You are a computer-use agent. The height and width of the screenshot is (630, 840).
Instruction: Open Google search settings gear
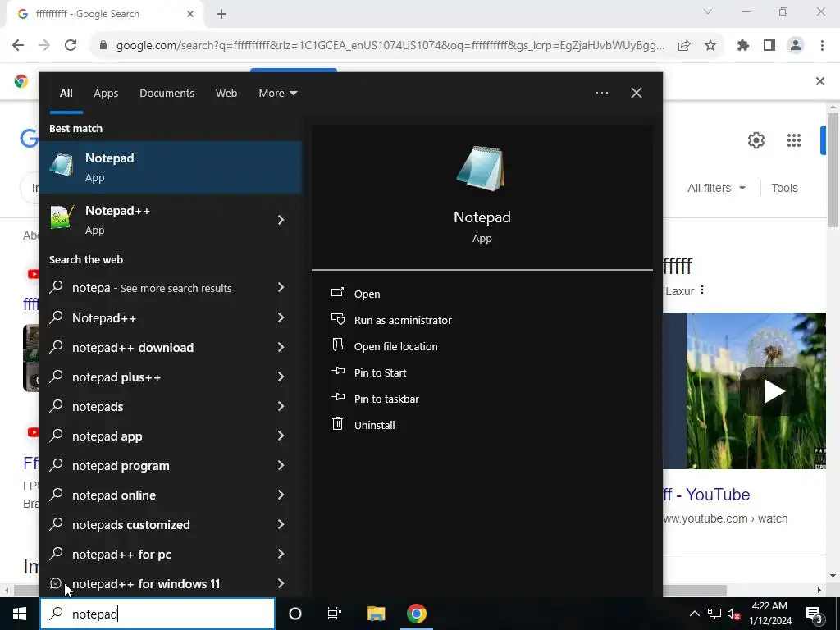756,140
